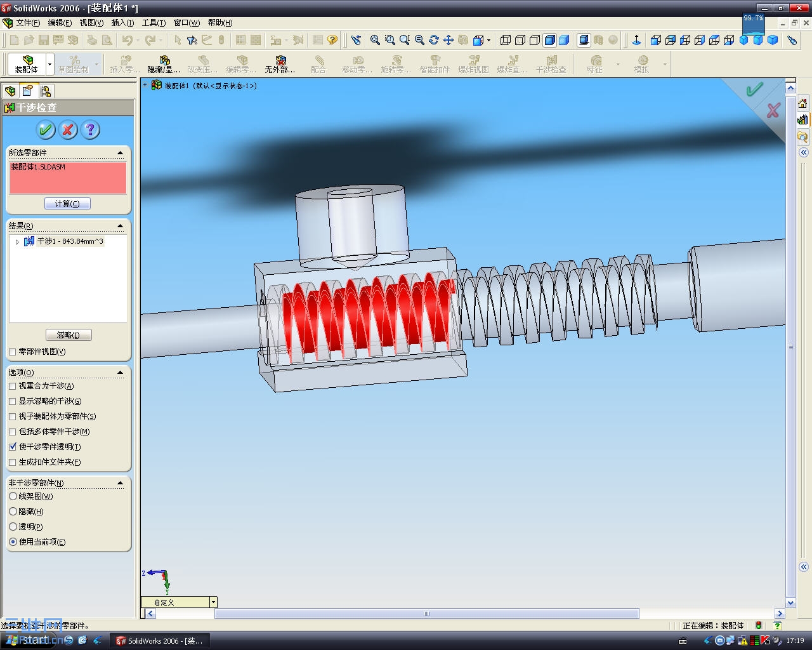
Task: Switch to Hidden Lines Visible display
Action: (520, 40)
